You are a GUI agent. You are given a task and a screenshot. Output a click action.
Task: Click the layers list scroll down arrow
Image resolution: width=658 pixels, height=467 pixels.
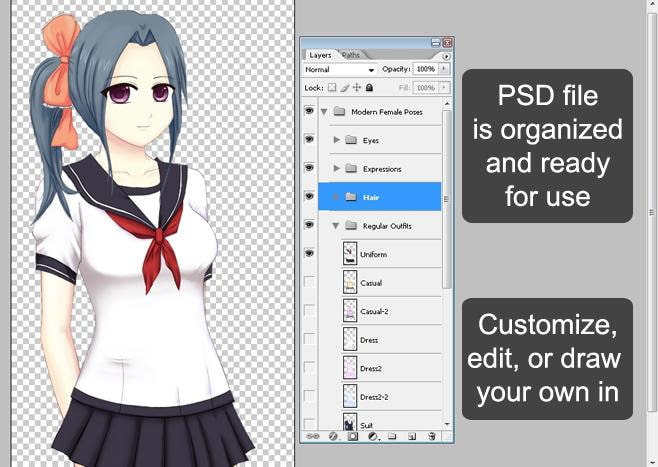[x=447, y=425]
